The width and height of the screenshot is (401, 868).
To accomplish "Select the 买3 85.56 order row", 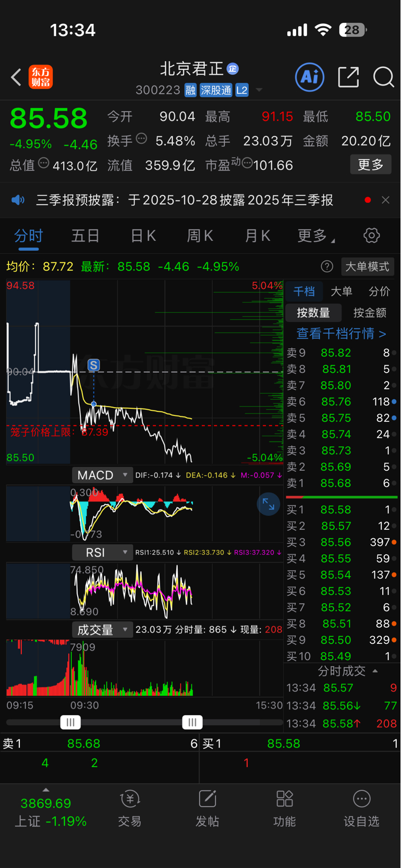I will (x=342, y=542).
